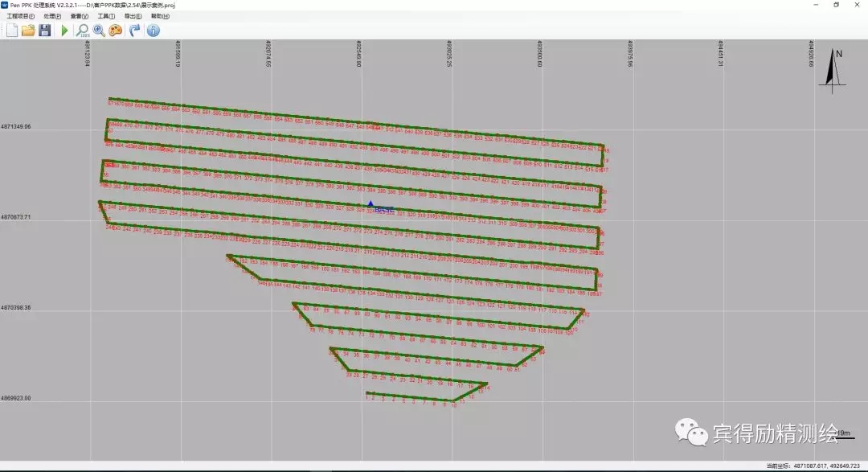Open the color palette settings icon
This screenshot has width=868, height=472.
coord(116,31)
